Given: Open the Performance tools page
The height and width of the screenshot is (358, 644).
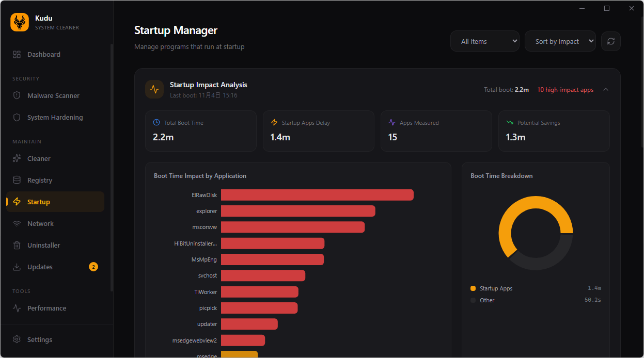Looking at the screenshot, I should pyautogui.click(x=46, y=308).
